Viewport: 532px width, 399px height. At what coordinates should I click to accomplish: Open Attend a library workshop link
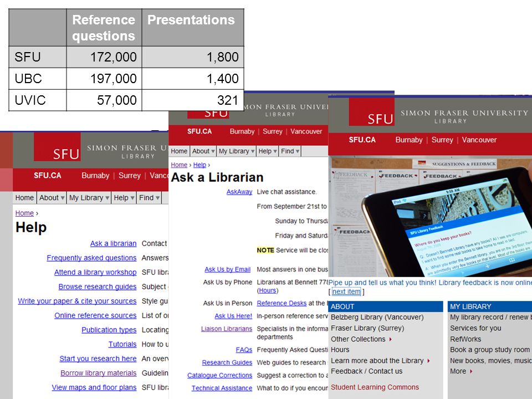(95, 273)
